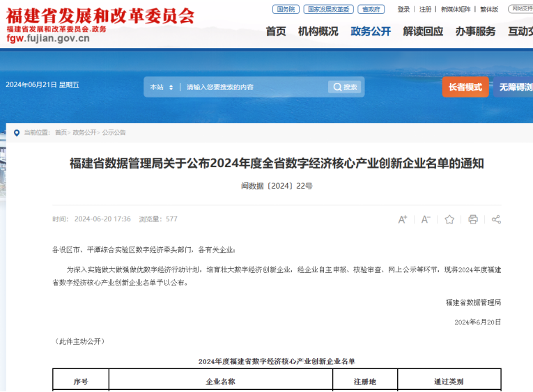Enable 无障碍浏览 accessibility mode
Viewport: 533px width, 392px height.
tap(513, 87)
